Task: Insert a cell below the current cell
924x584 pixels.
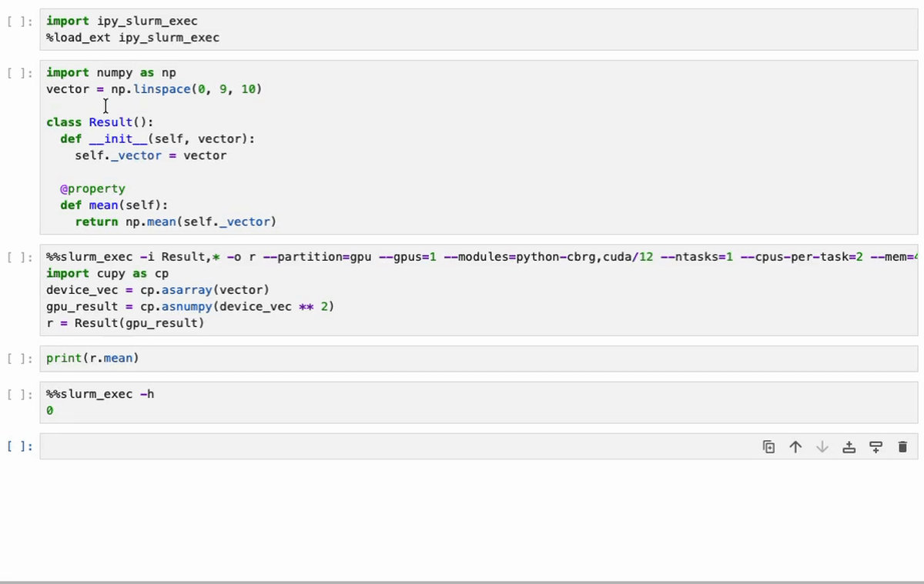Action: [875, 446]
